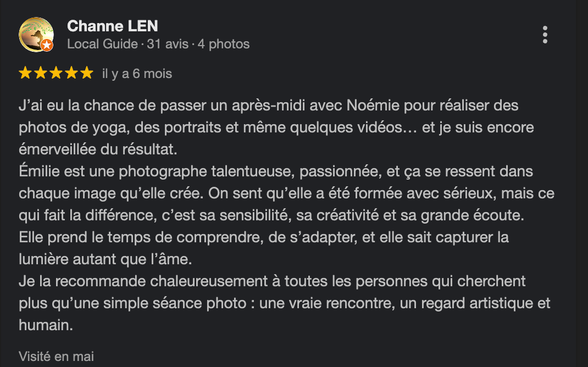Click the Local Guide label

click(x=102, y=44)
